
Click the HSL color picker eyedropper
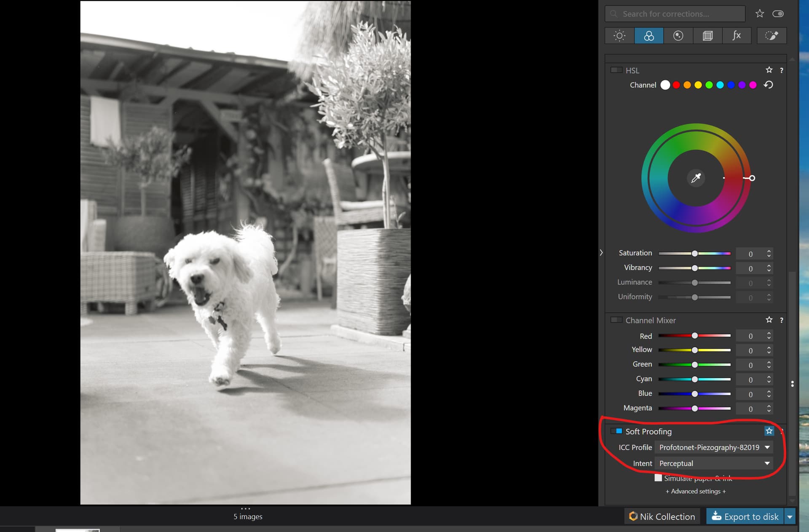(x=696, y=178)
